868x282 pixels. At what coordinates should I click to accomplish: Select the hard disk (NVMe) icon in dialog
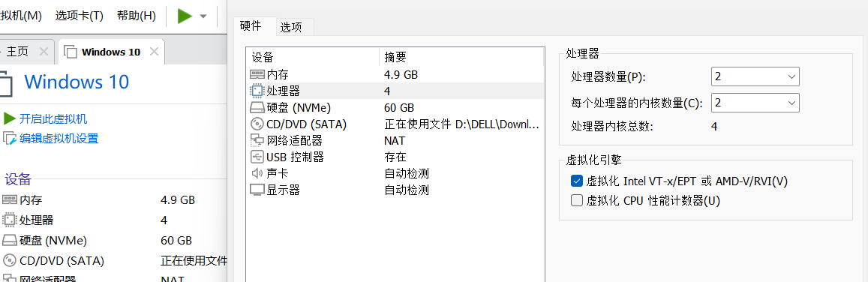coord(257,108)
